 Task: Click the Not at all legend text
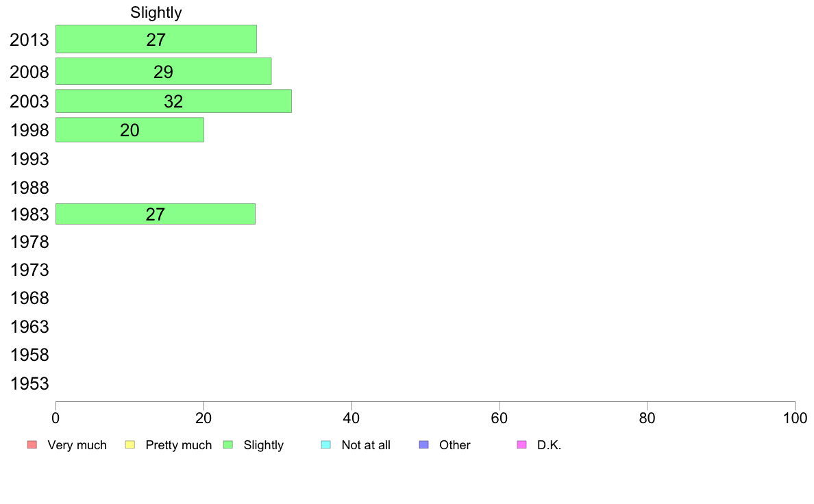click(366, 445)
